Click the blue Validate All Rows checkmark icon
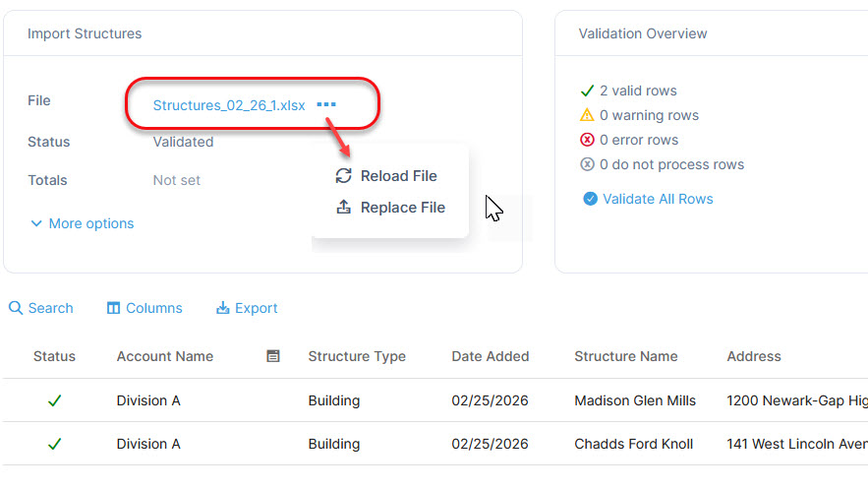The width and height of the screenshot is (868, 489). 590,199
